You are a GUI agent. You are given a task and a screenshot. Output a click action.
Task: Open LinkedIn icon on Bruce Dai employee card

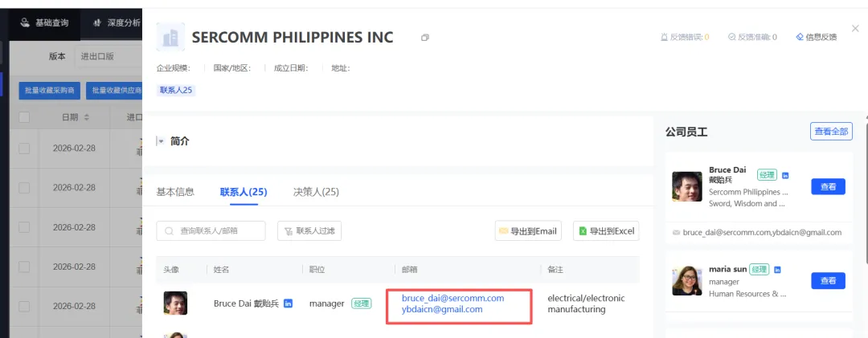point(785,175)
